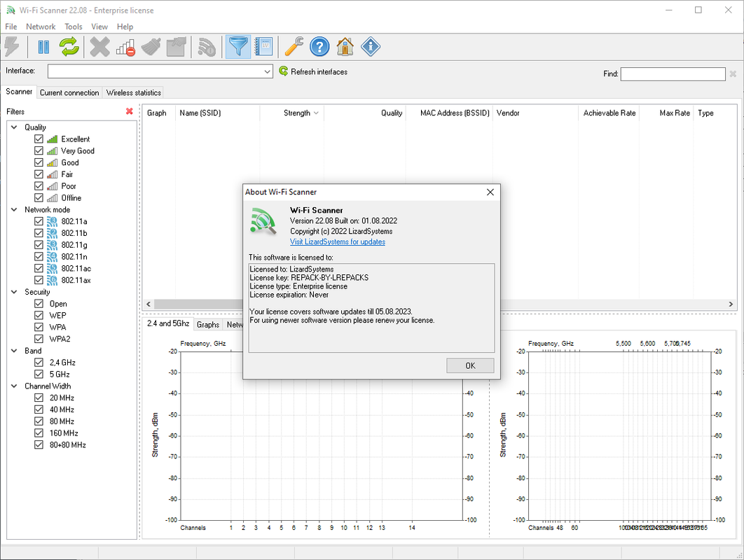Screen dimensions: 744x560
Task: Click the gray X clear toolbar icon
Action: point(99,47)
